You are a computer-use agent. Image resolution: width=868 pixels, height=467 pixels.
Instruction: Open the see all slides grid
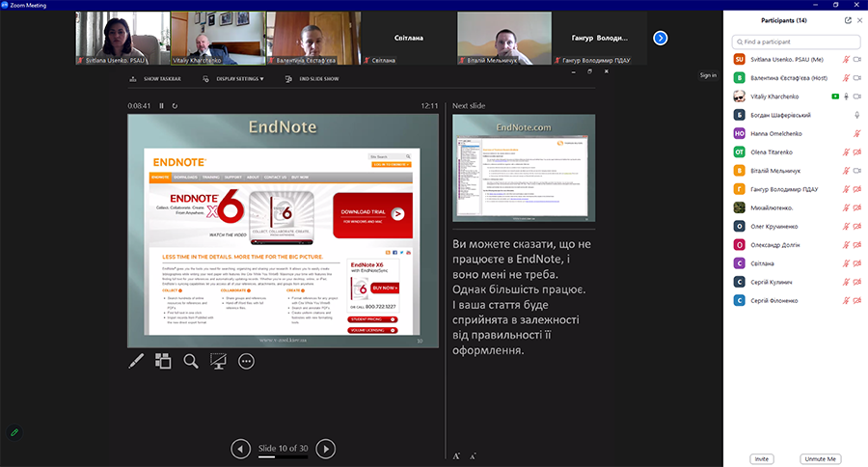(x=163, y=361)
